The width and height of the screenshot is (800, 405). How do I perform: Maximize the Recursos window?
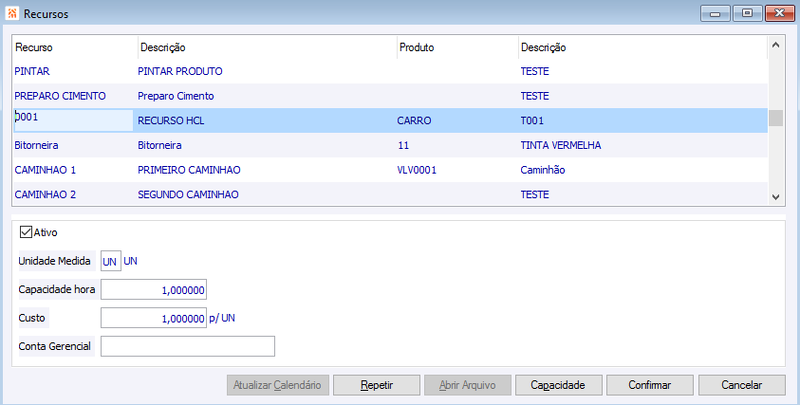747,13
